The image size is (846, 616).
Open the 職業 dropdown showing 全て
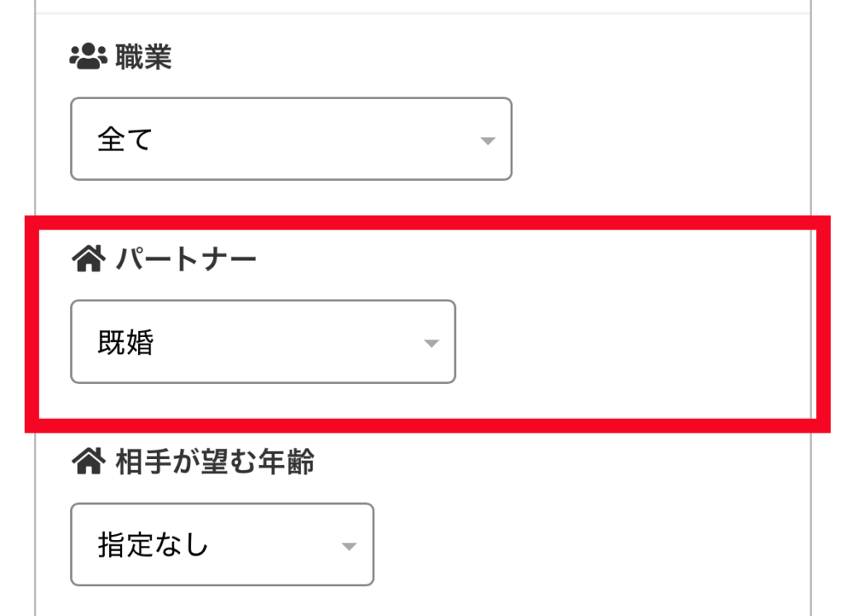pyautogui.click(x=291, y=139)
